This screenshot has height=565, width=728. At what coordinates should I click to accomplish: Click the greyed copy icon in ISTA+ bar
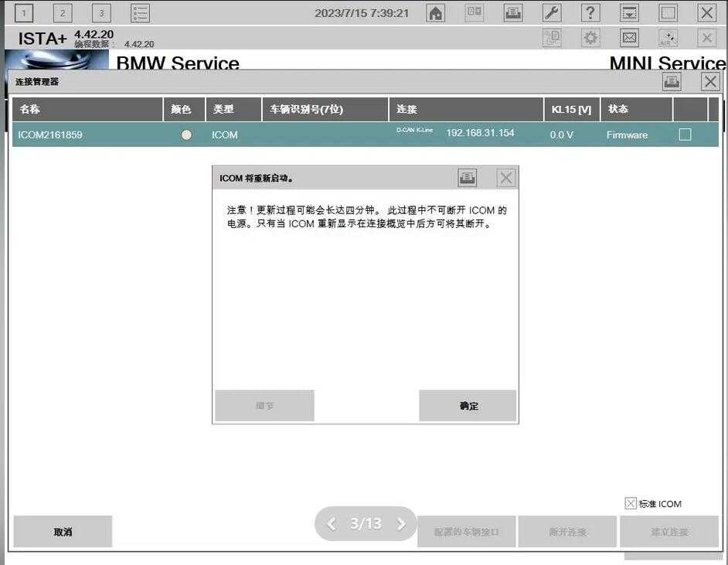(552, 38)
